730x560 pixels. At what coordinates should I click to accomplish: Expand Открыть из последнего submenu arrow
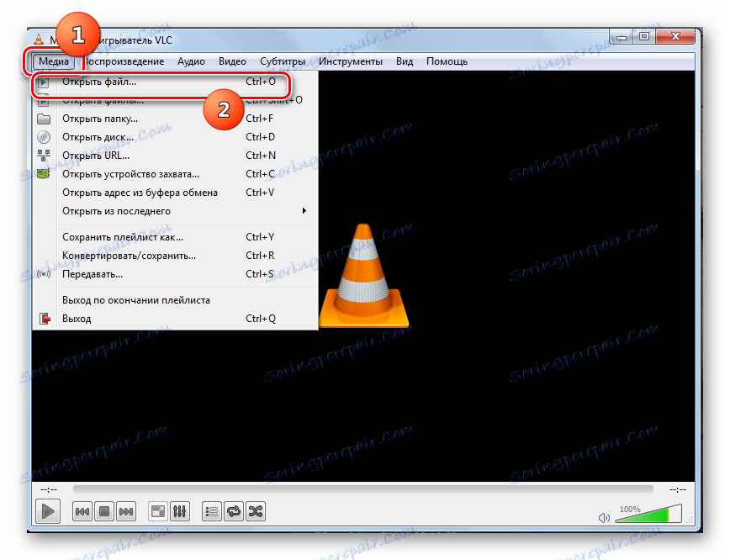304,211
